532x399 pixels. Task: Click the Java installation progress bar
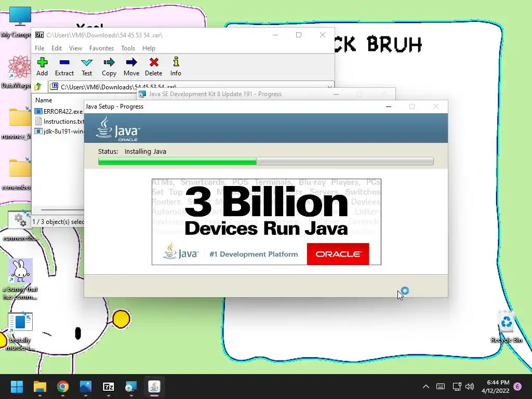pos(265,161)
